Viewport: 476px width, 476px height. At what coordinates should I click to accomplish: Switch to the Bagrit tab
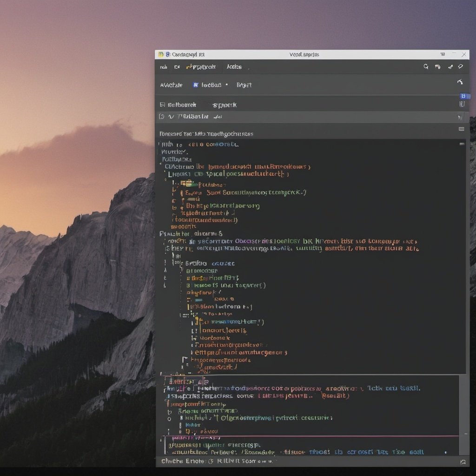pos(244,85)
